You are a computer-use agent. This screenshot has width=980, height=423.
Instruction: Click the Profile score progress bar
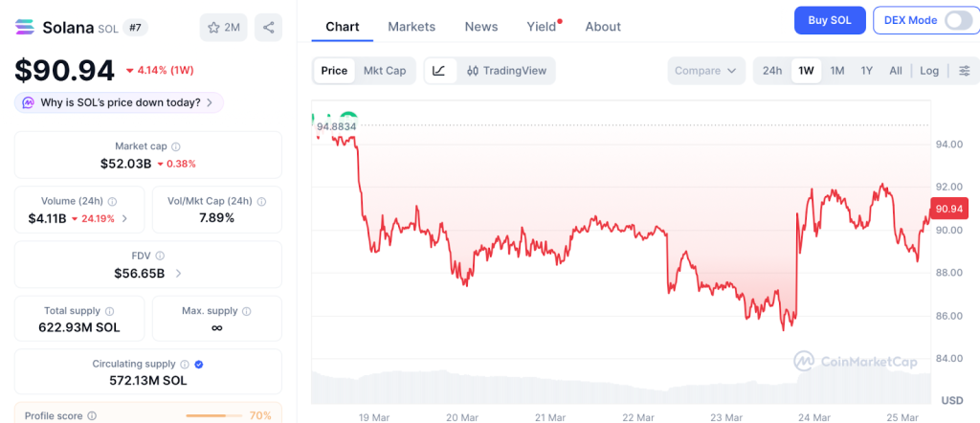(x=214, y=415)
